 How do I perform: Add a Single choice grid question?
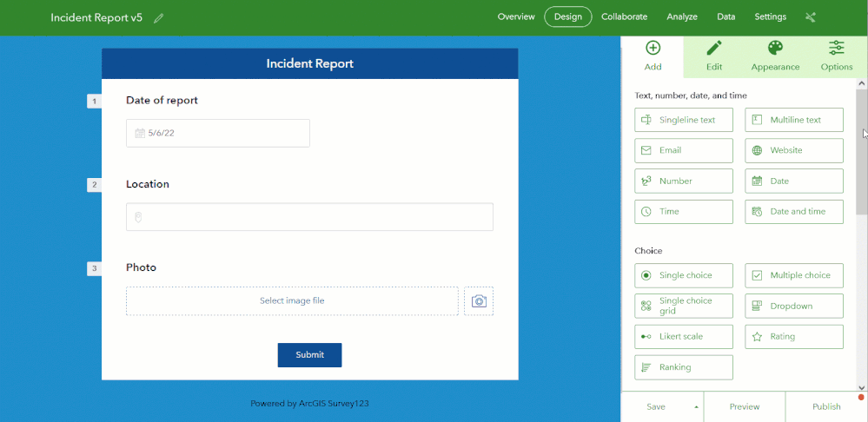[x=684, y=306]
